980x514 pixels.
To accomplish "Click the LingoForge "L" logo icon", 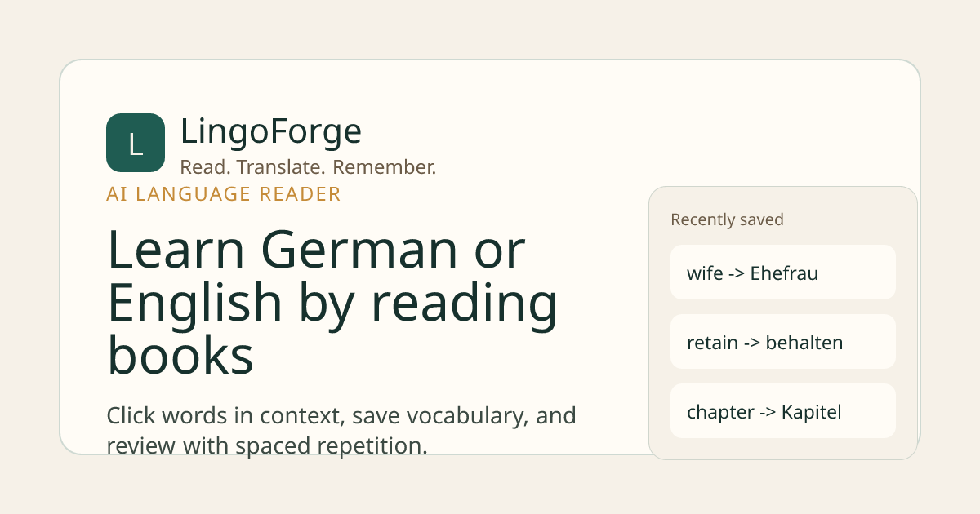I will tap(136, 143).
